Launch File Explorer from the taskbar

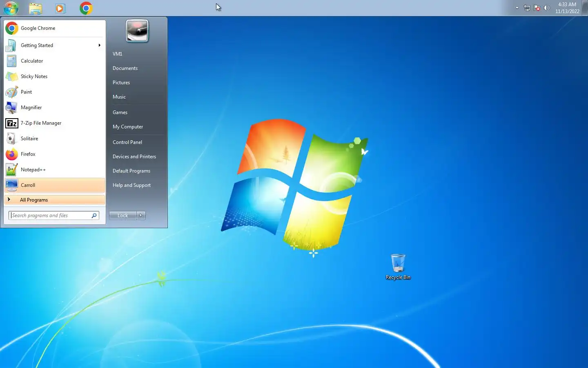click(x=36, y=8)
